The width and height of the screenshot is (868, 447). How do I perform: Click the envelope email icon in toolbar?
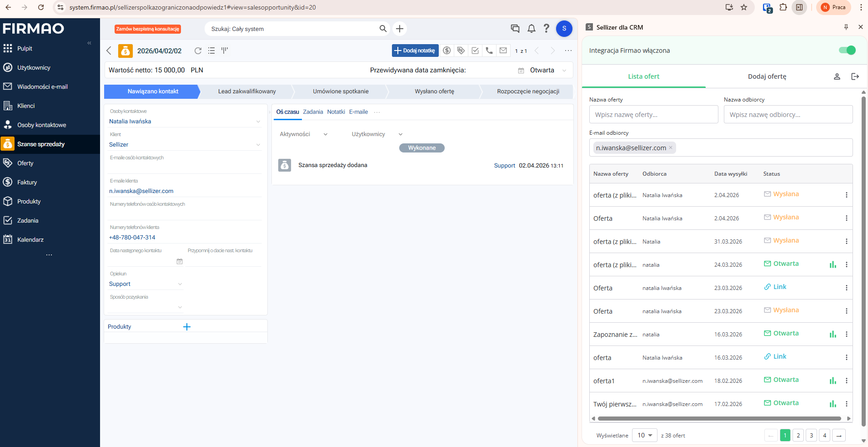[x=503, y=51]
